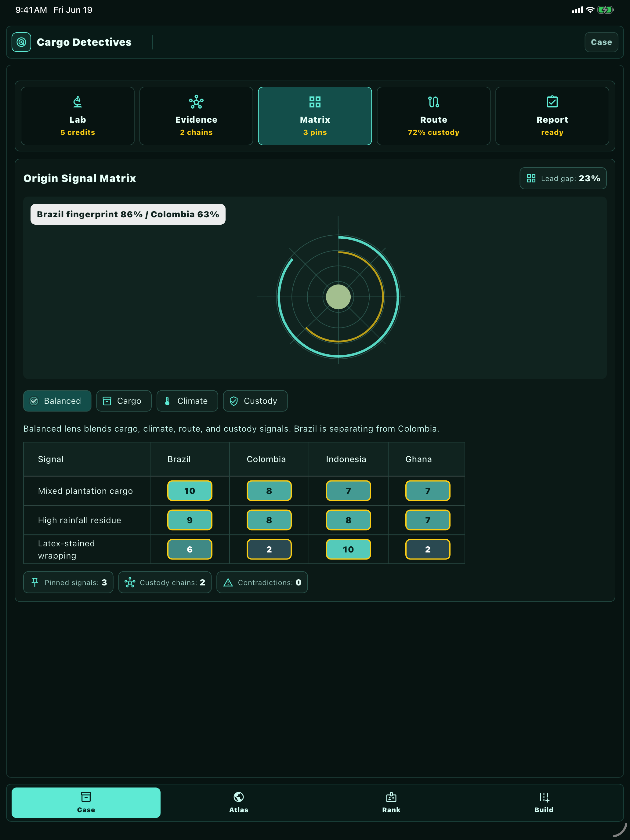Tap Ghana score 2 for latex wrapping

pyautogui.click(x=428, y=549)
